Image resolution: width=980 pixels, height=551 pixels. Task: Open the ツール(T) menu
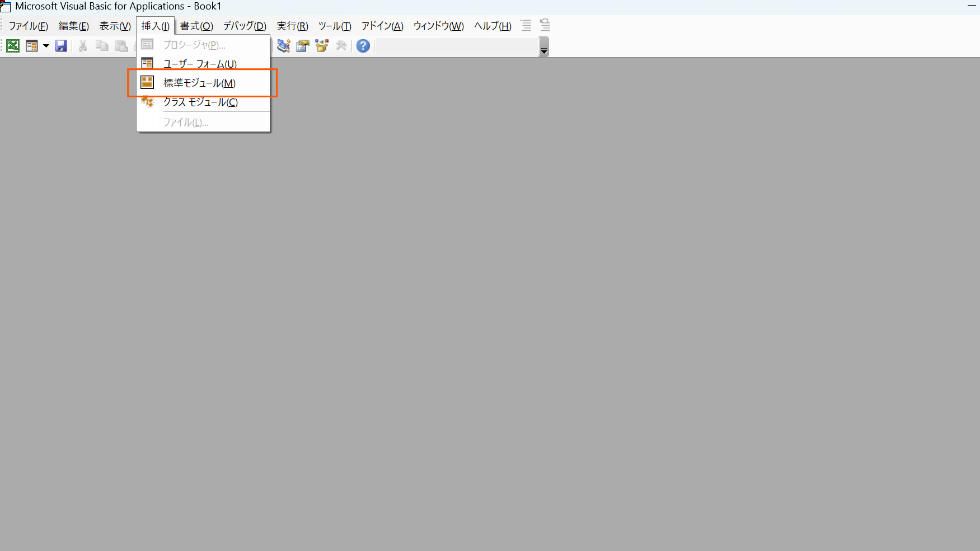point(335,26)
